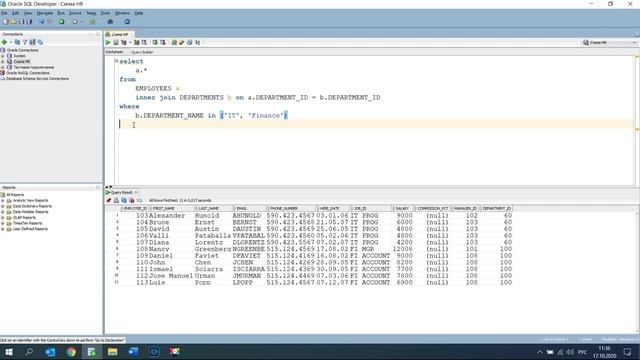Click the SALARY column header
640x360 pixels.
pyautogui.click(x=402, y=209)
